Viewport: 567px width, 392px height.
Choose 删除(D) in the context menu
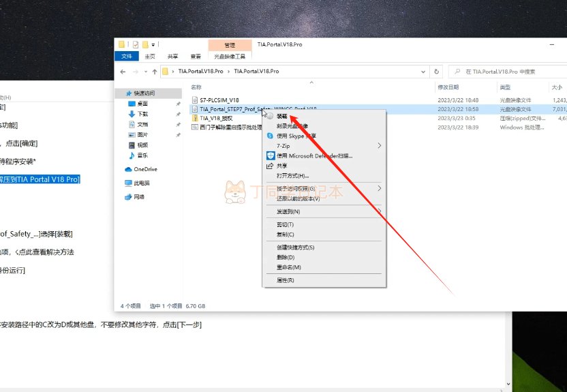tap(324, 258)
